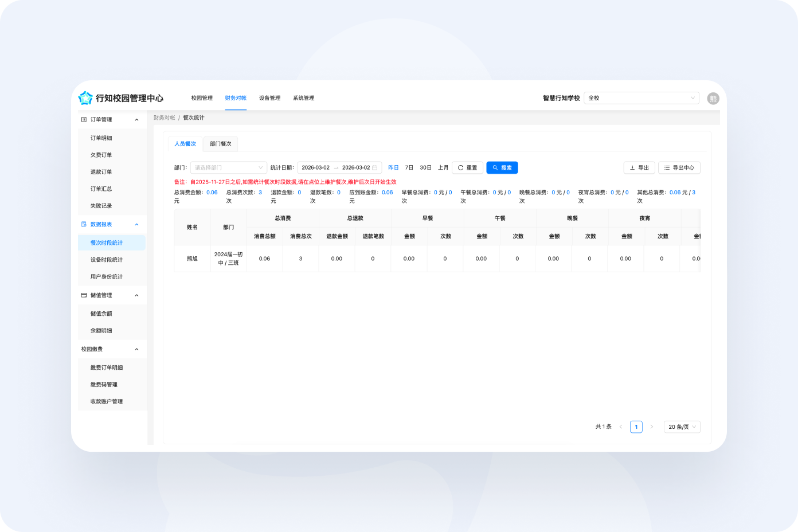Click the 储值管理 card icon
Screen dimensions: 798x532
[84, 295]
